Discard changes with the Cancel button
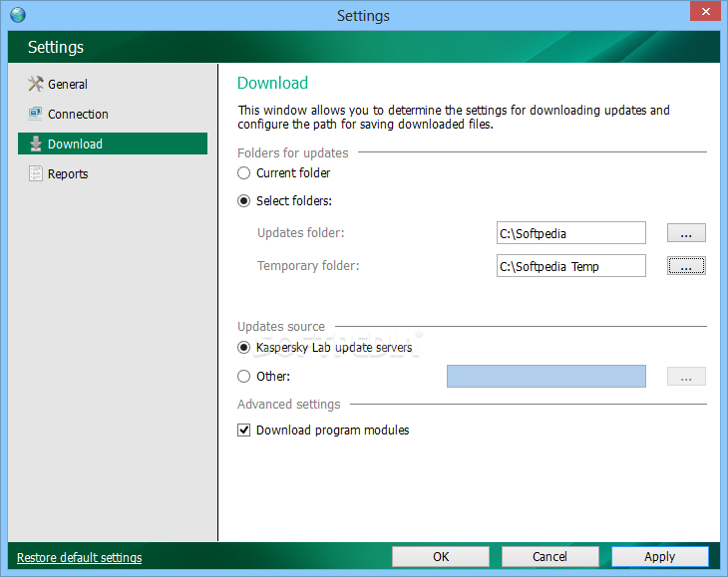 coord(550,557)
